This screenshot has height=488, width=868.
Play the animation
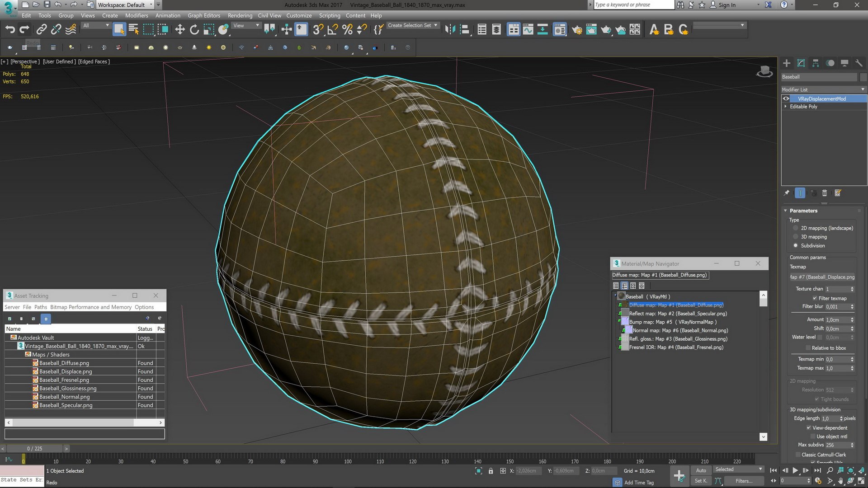tap(795, 470)
